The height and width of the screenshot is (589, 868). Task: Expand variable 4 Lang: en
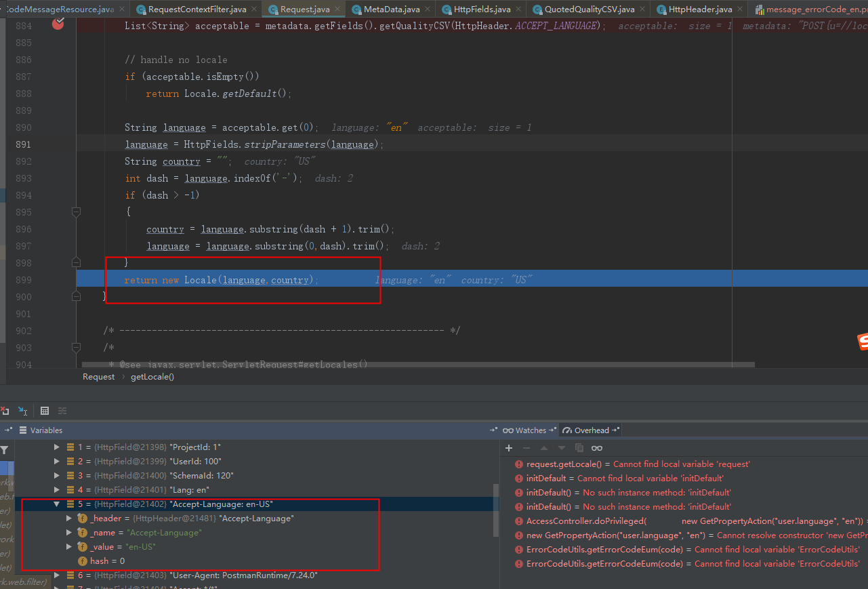point(56,490)
